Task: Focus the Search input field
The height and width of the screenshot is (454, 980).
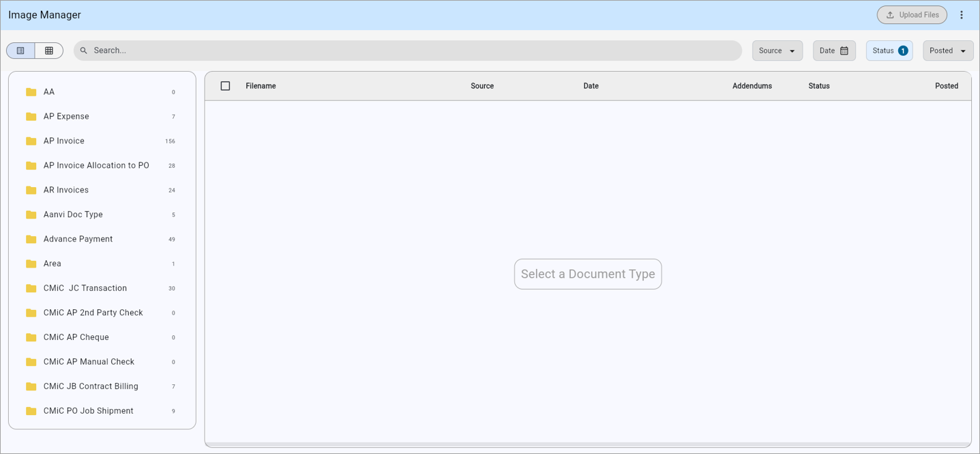Action: (x=408, y=51)
